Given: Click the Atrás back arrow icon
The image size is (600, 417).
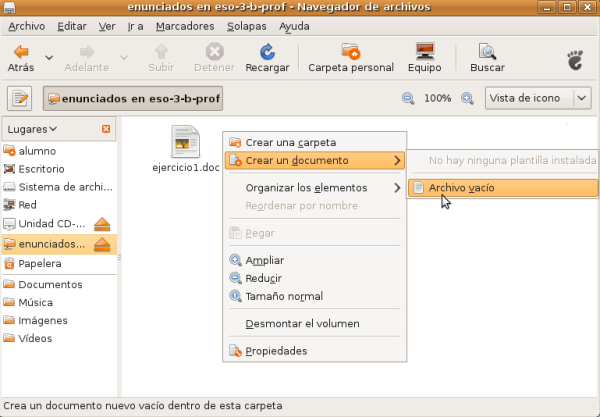Looking at the screenshot, I should 20,51.
